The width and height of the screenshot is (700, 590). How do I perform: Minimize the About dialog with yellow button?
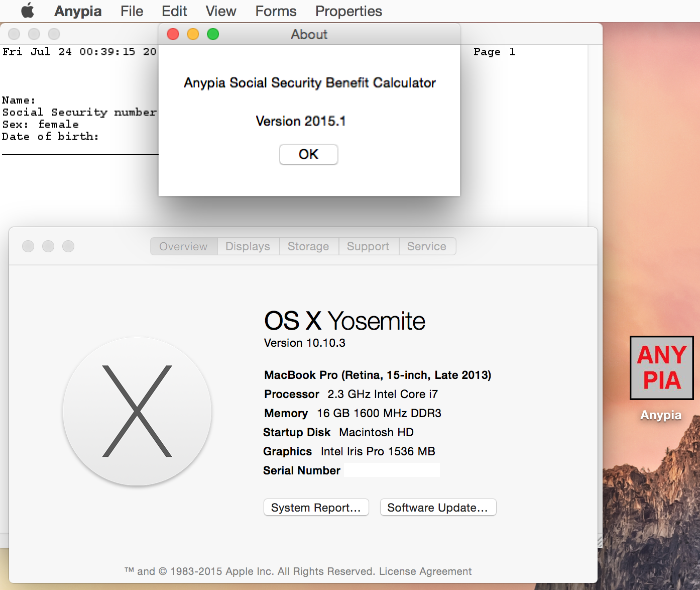tap(193, 34)
